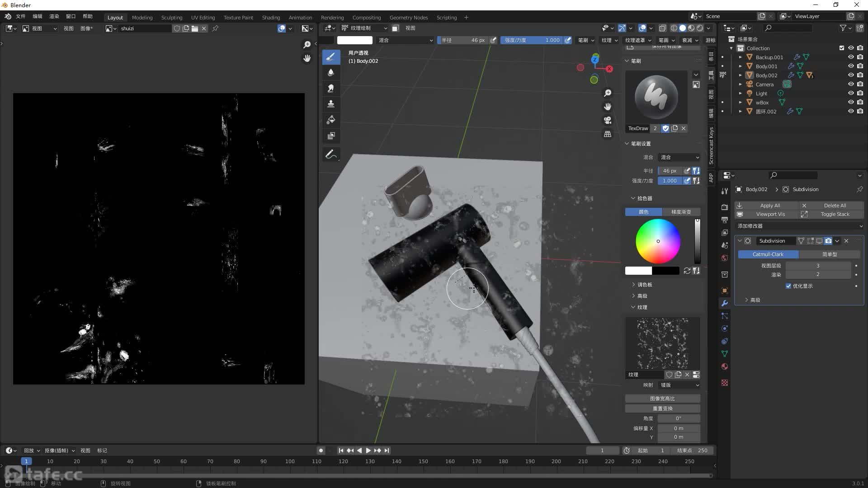Open 添加修改器 dropdown
This screenshot has width=868, height=488.
click(x=799, y=226)
